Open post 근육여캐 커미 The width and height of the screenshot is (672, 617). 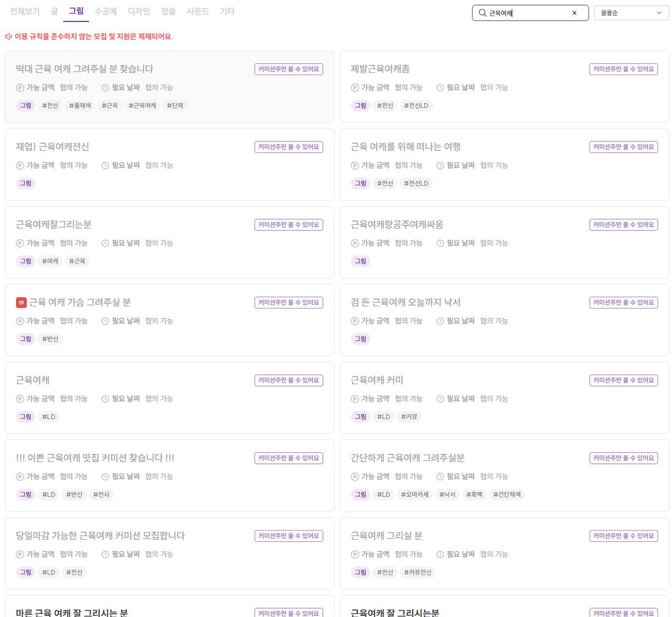coord(377,380)
